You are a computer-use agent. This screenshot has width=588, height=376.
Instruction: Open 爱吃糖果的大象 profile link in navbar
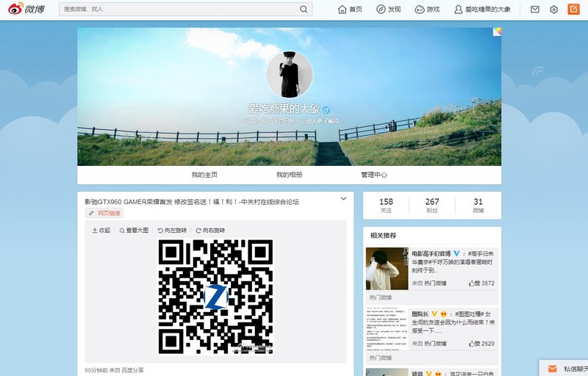(x=482, y=9)
